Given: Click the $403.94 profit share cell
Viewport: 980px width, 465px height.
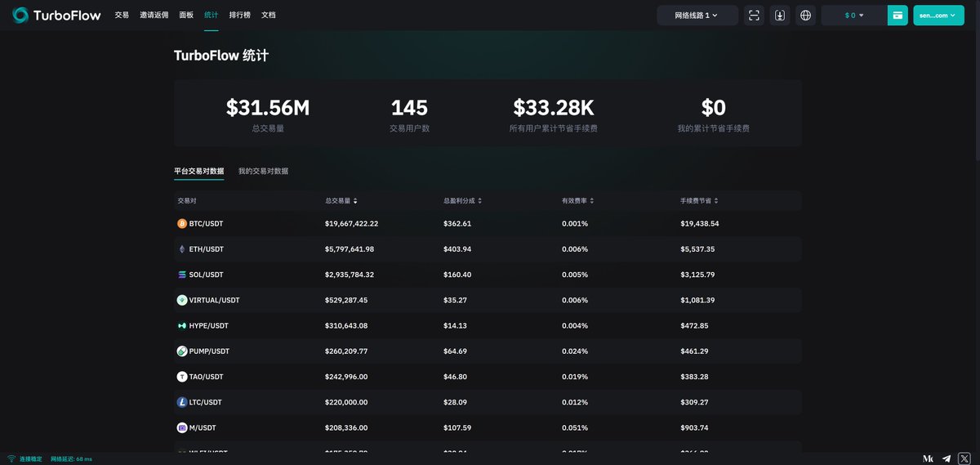Looking at the screenshot, I should click(457, 249).
